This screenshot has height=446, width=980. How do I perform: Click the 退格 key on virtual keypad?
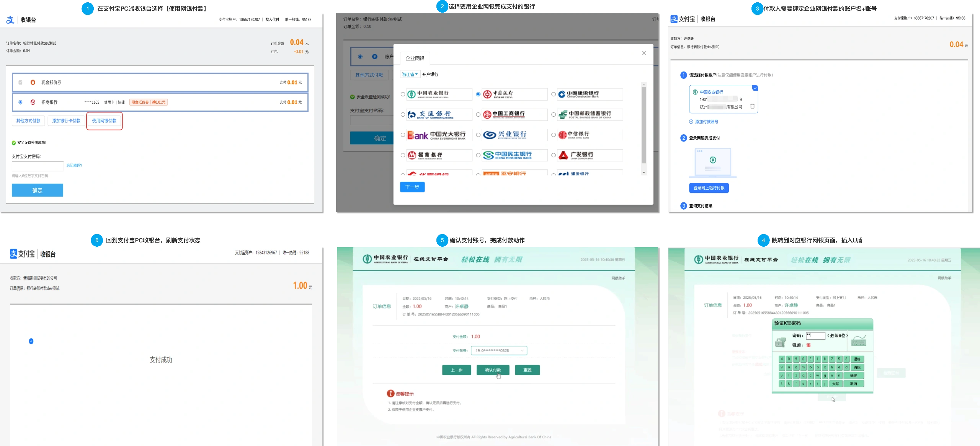pos(857,359)
